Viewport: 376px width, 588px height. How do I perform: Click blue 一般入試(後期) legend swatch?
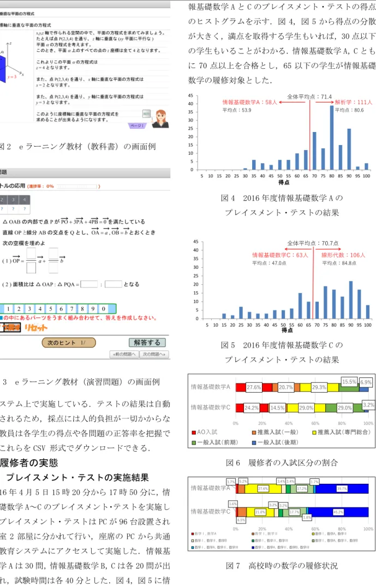(x=254, y=442)
